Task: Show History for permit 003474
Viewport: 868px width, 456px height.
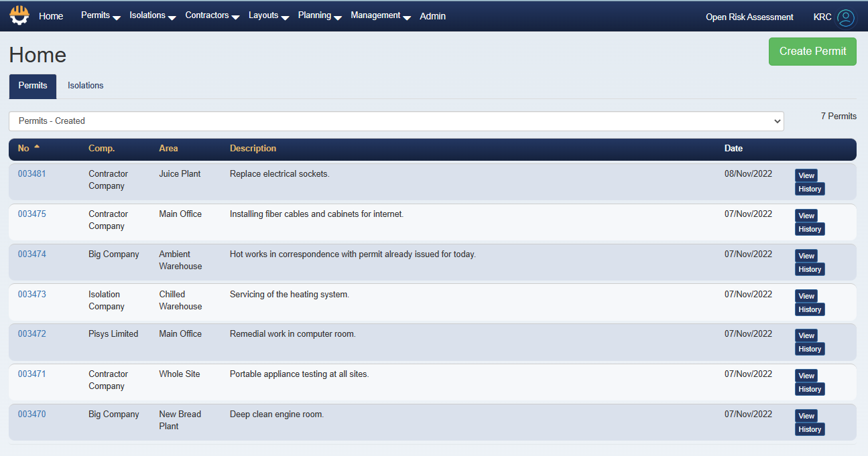Action: click(810, 269)
